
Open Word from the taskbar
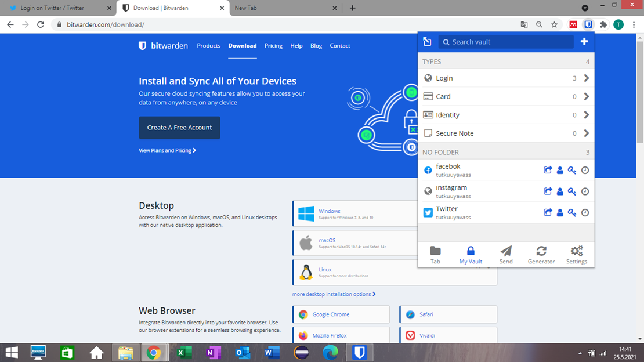coord(272,353)
